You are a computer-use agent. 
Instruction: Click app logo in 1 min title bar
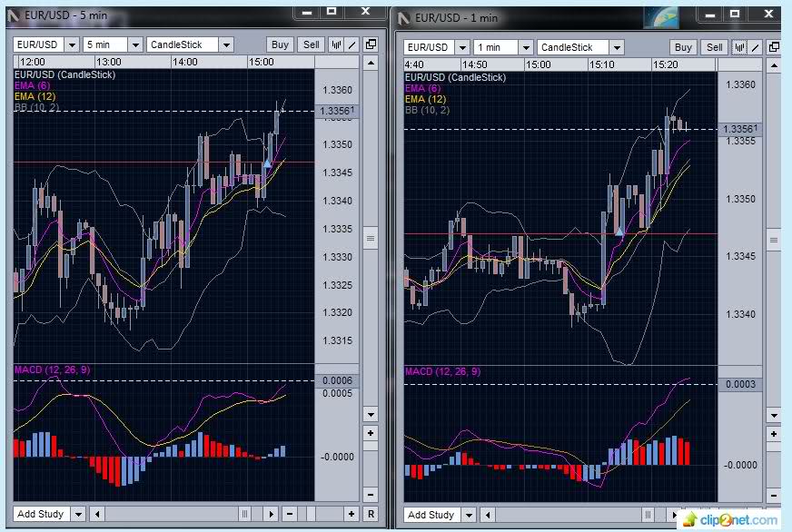pos(403,19)
